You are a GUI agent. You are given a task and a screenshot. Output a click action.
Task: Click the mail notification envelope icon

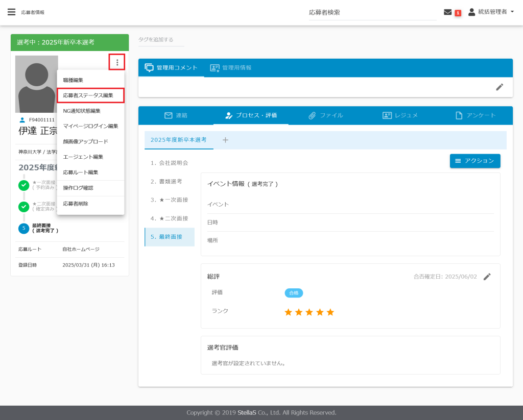point(448,12)
